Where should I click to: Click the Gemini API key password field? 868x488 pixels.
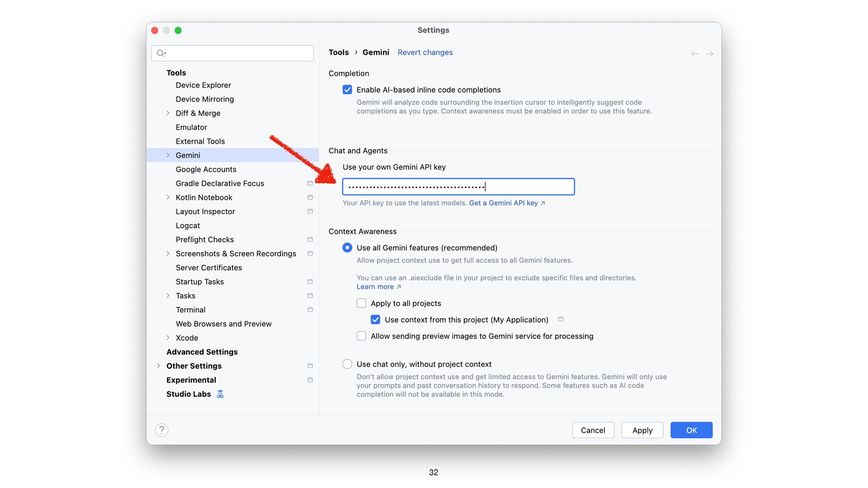458,187
